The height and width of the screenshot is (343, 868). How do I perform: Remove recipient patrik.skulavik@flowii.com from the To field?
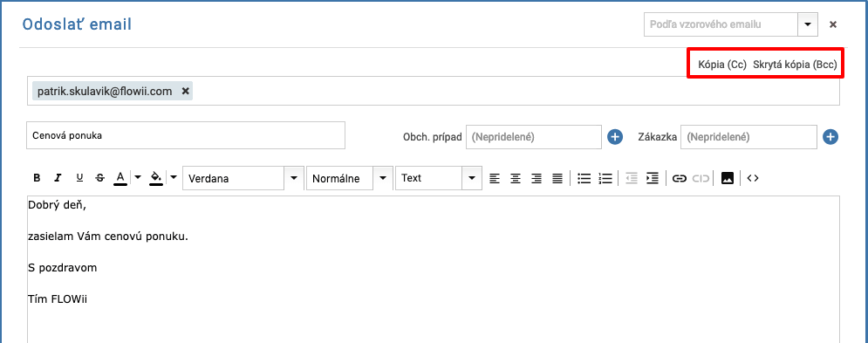186,91
